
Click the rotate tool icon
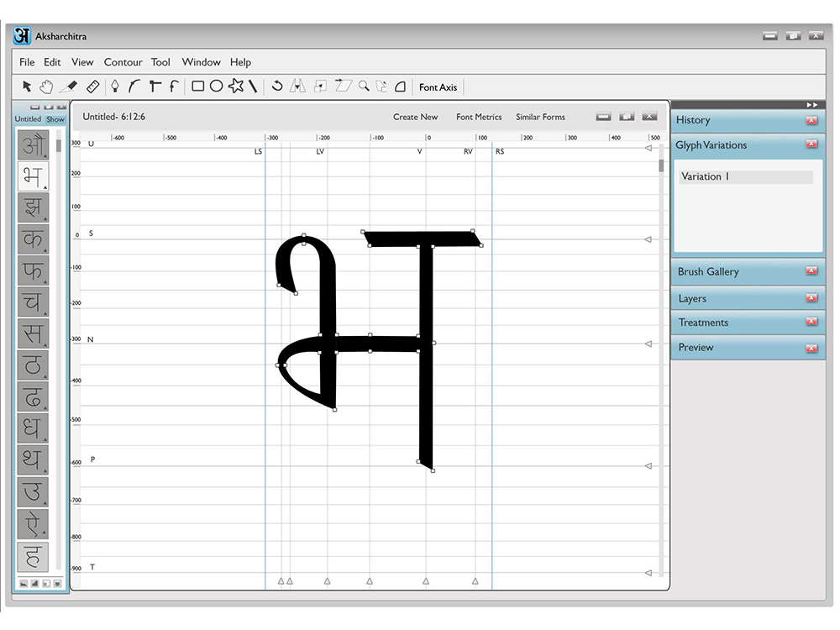pos(277,86)
